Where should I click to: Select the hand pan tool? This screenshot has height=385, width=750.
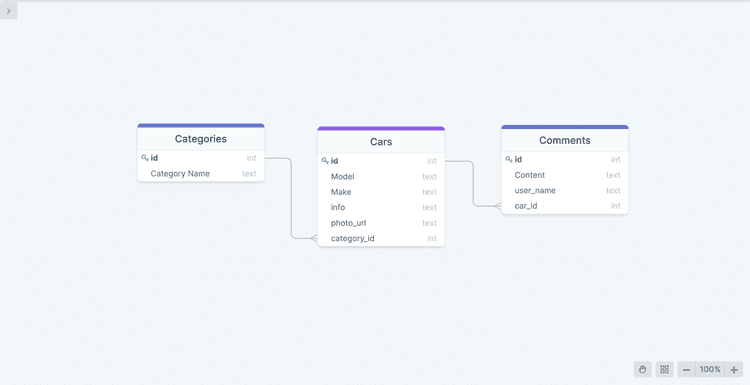[642, 369]
